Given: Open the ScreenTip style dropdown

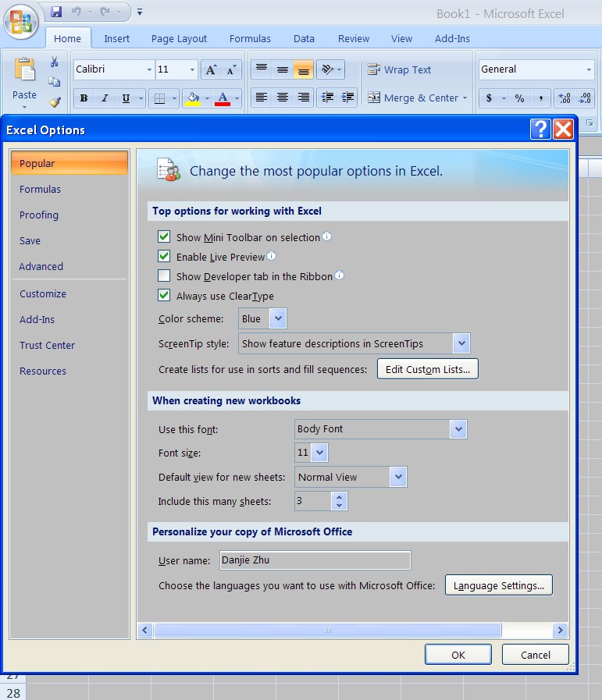Looking at the screenshot, I should pyautogui.click(x=461, y=343).
